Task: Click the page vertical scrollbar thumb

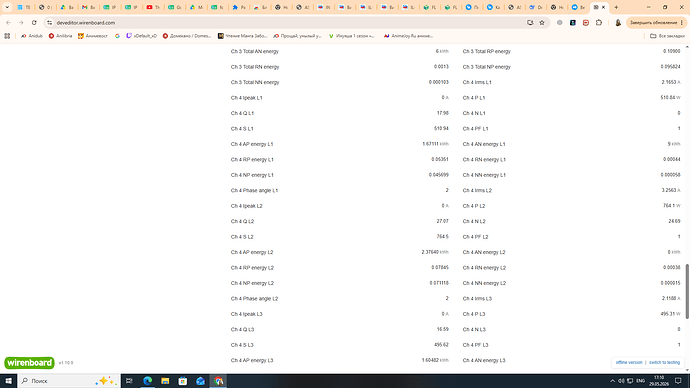Action: click(x=687, y=292)
